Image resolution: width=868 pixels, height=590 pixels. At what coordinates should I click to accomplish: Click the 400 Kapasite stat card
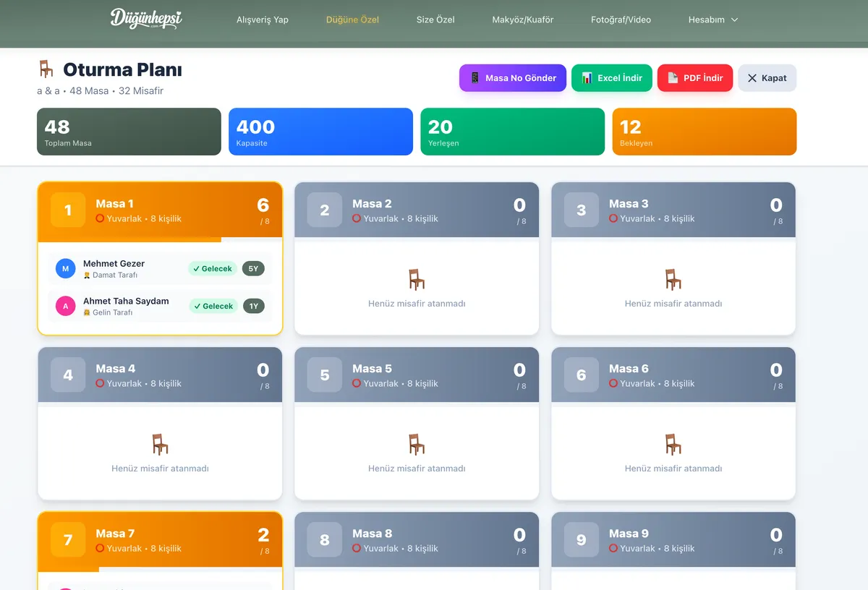tap(321, 132)
